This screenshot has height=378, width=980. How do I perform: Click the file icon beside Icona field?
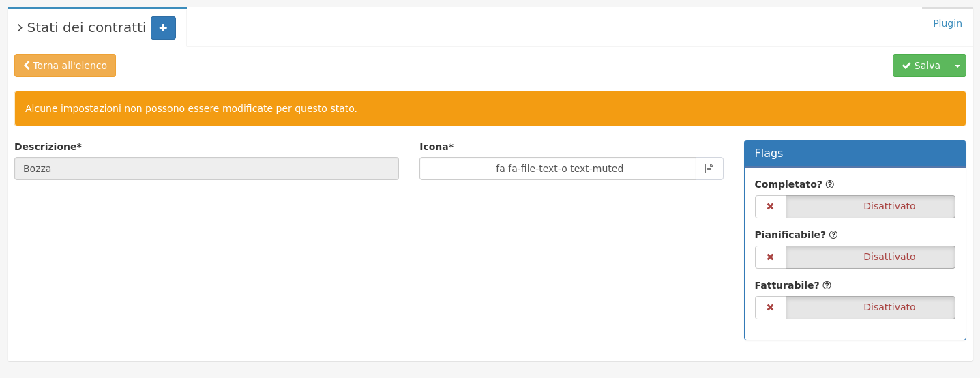click(709, 169)
